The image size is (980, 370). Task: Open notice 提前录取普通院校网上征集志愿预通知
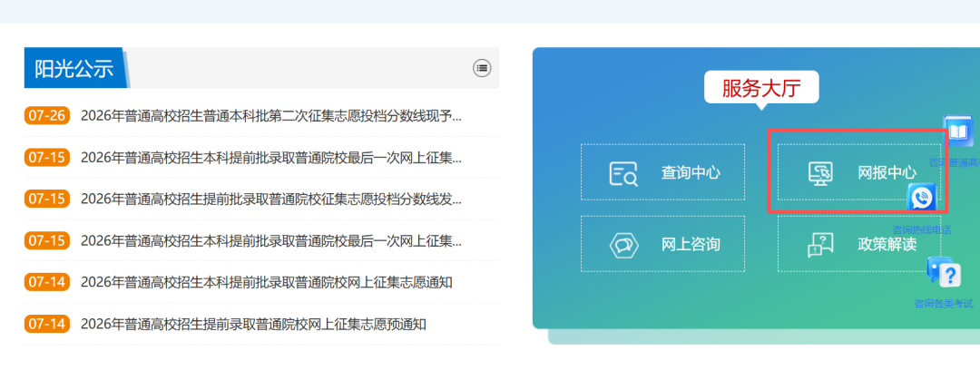253,325
